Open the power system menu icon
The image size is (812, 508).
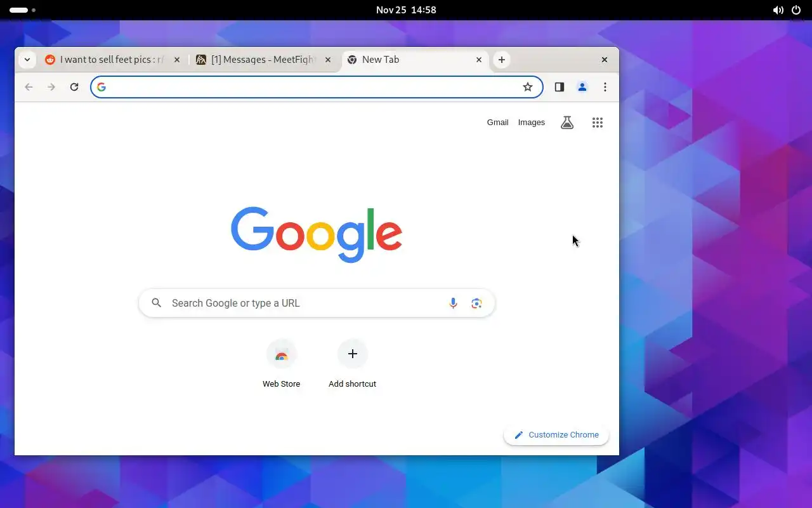coord(796,10)
